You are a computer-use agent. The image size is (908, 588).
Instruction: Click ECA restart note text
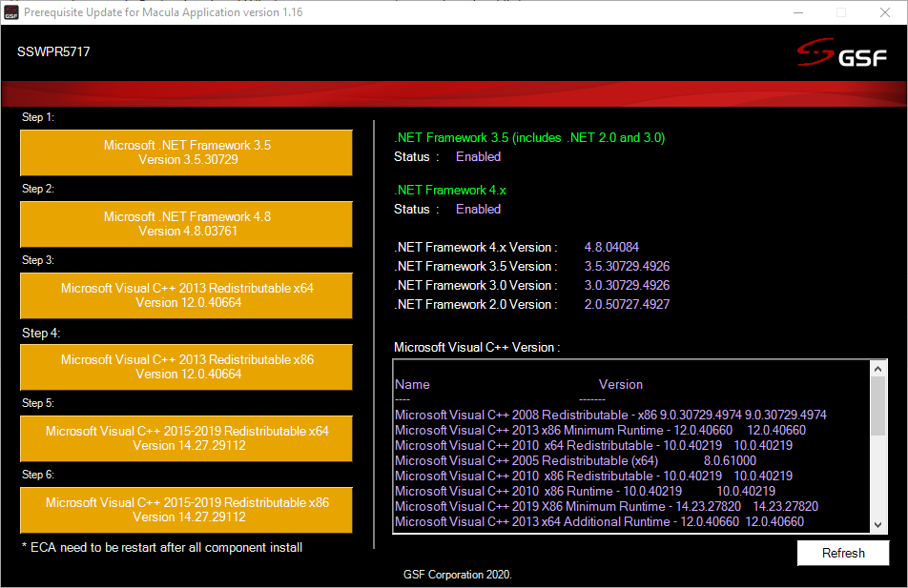(162, 547)
